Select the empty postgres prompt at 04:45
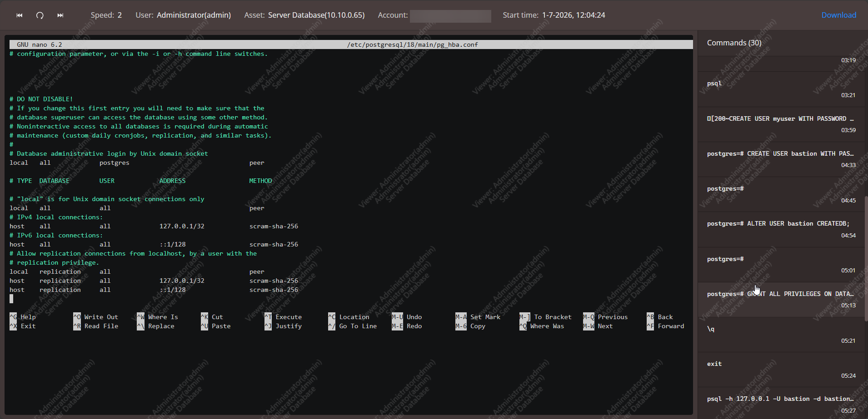The width and height of the screenshot is (868, 419). coord(781,193)
